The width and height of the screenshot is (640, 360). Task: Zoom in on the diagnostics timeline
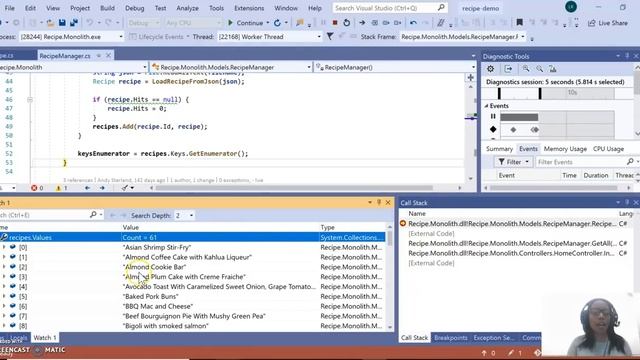(526, 69)
